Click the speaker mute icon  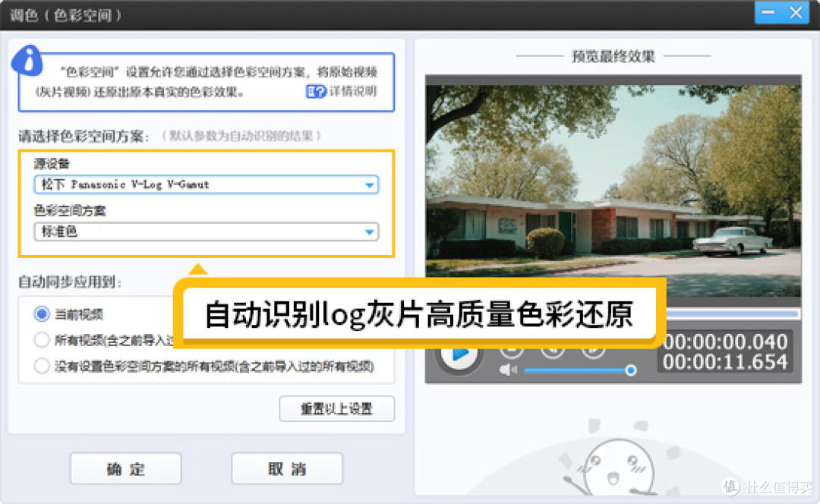click(508, 370)
